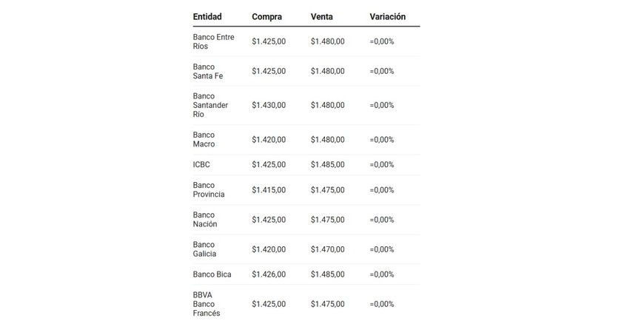Select Banco Santander Río entity name

[x=210, y=105]
